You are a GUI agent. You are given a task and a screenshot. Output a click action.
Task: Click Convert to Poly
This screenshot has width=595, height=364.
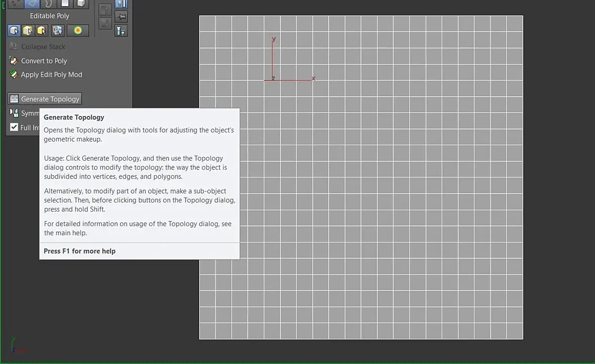[x=38, y=60]
